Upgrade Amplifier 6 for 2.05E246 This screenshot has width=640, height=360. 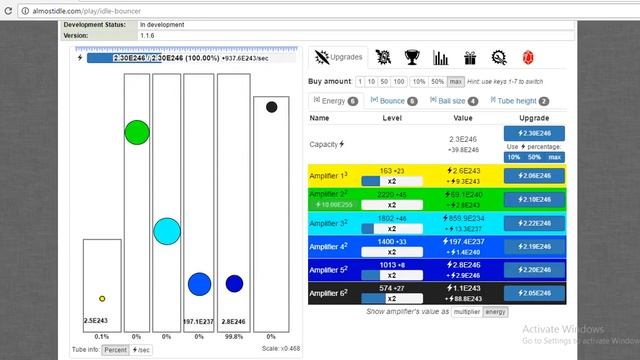click(534, 293)
